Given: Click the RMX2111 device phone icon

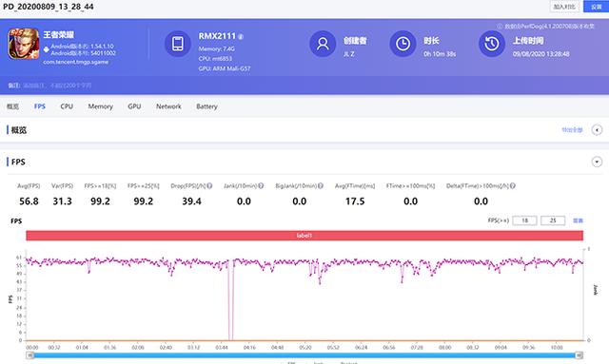Looking at the screenshot, I should [178, 44].
